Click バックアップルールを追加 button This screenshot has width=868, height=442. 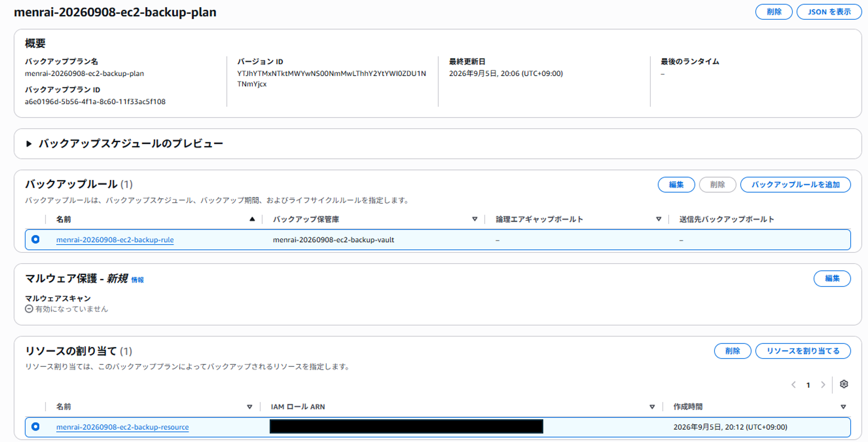[x=795, y=184]
